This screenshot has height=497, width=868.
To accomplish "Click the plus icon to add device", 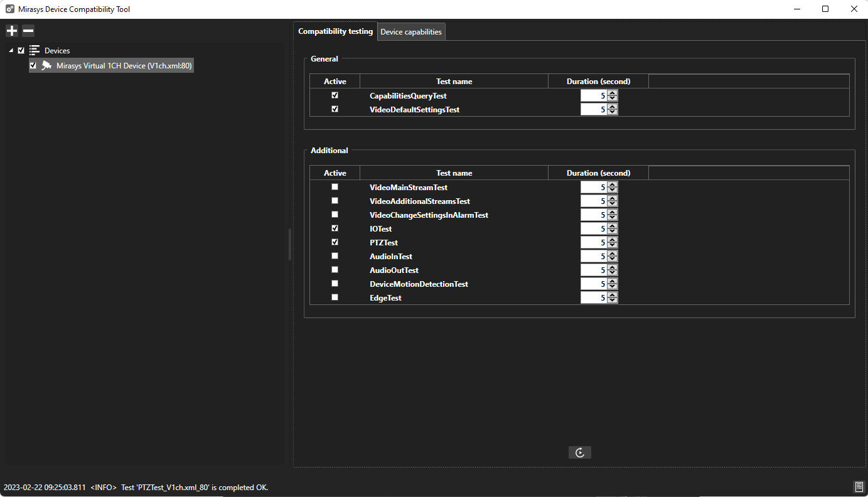I will (x=12, y=31).
